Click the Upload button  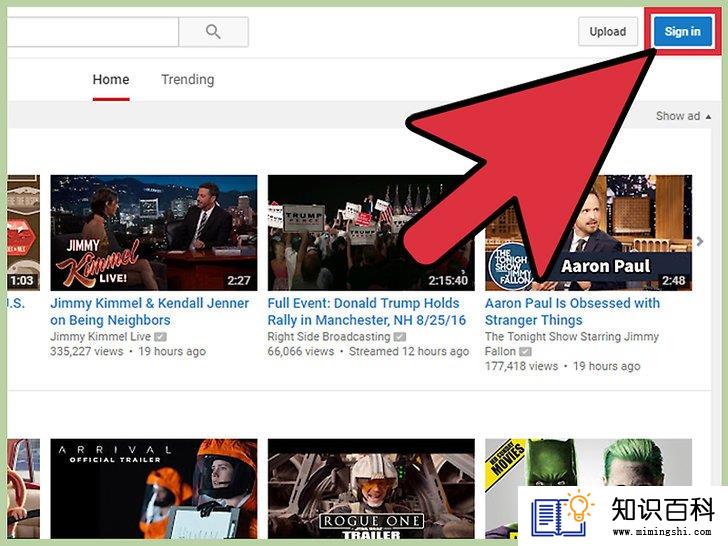(608, 32)
